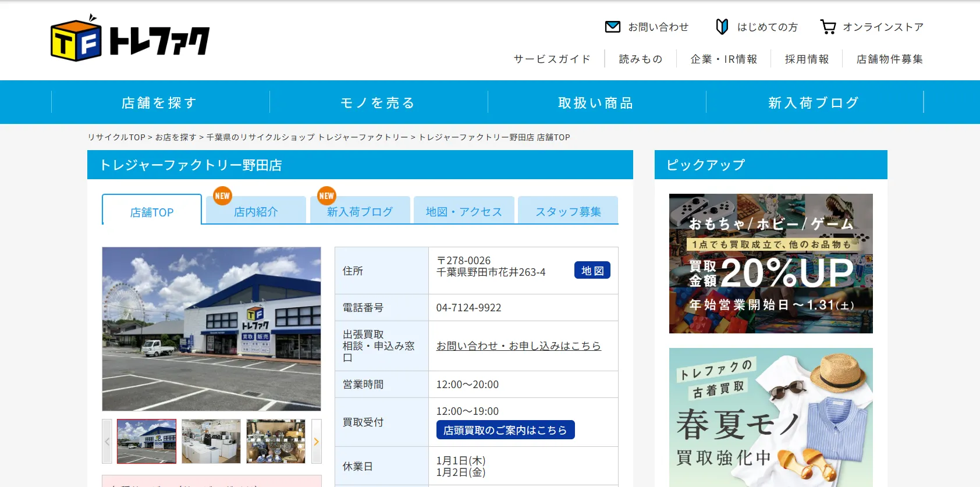Click the 千葉県のリサイクルショップ breadcrumb link
This screenshot has height=487, width=980.
tap(307, 137)
